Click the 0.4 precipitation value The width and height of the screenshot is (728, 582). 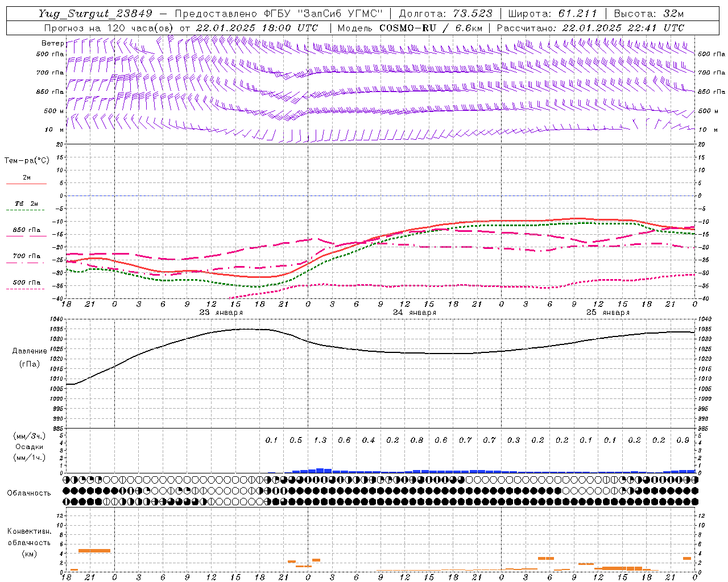pyautogui.click(x=369, y=440)
